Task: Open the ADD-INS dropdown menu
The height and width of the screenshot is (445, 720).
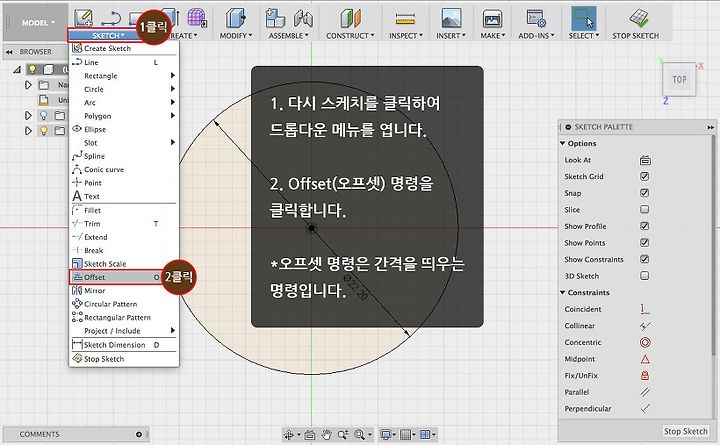Action: coord(536,35)
